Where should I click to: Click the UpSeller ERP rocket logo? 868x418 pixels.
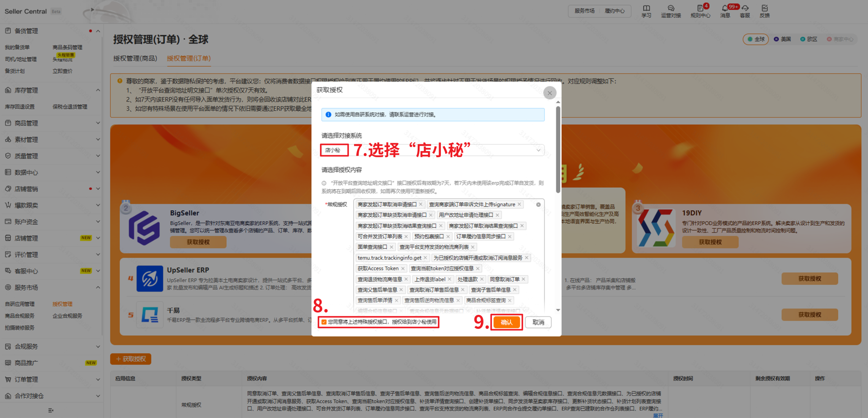pyautogui.click(x=149, y=279)
